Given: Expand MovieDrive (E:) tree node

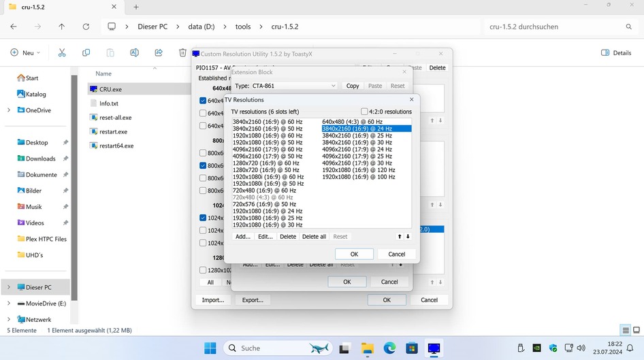Looking at the screenshot, I should 9,304.
